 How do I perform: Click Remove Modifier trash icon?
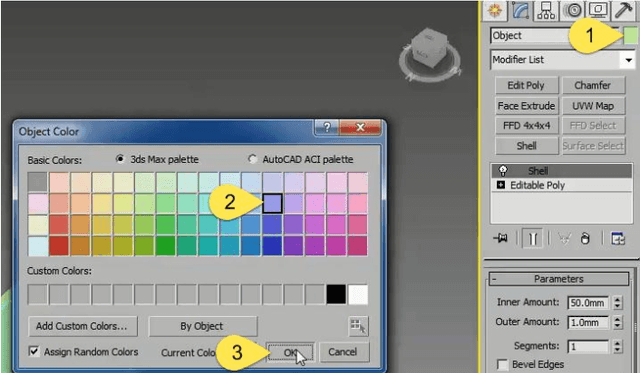click(585, 238)
